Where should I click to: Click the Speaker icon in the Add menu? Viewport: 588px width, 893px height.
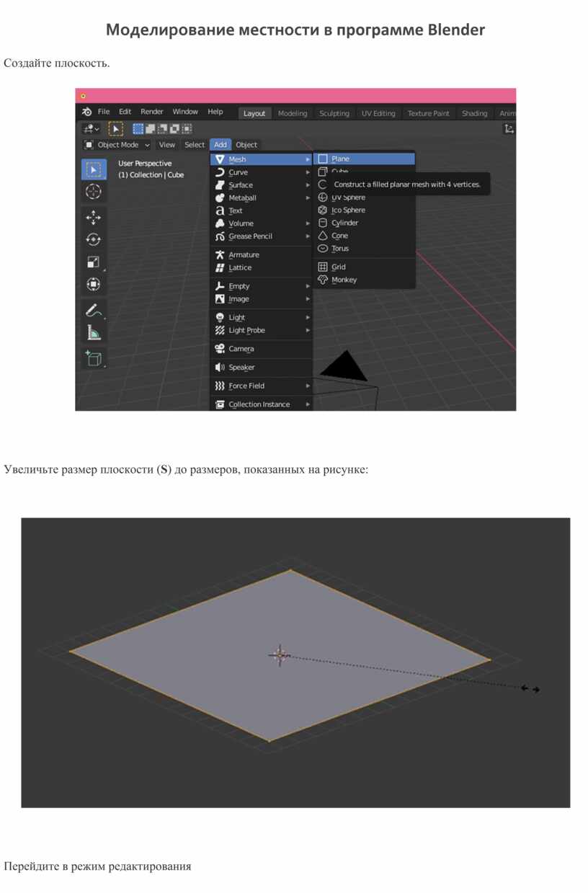pyautogui.click(x=220, y=368)
